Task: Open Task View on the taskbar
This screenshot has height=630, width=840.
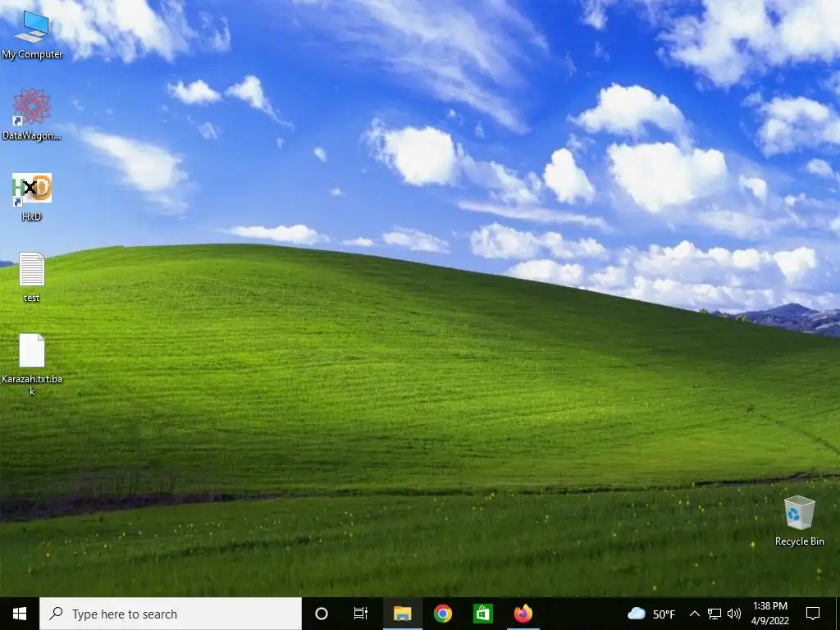Action: click(x=361, y=614)
